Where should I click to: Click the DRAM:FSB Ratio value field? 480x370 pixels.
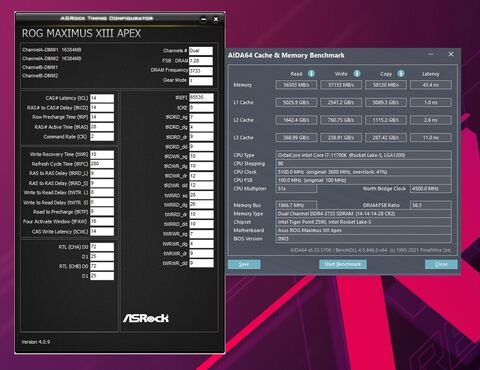(x=431, y=205)
